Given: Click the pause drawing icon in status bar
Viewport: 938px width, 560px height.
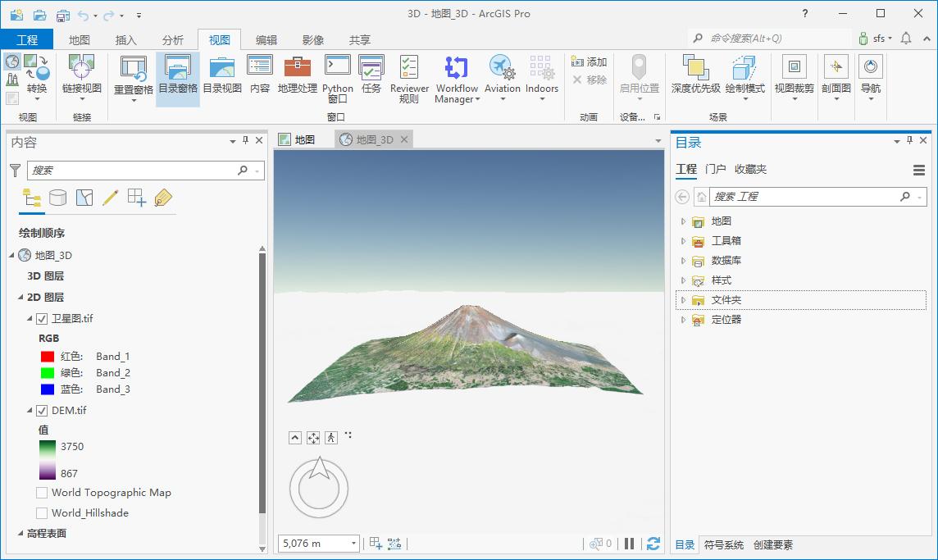Looking at the screenshot, I should [x=629, y=544].
